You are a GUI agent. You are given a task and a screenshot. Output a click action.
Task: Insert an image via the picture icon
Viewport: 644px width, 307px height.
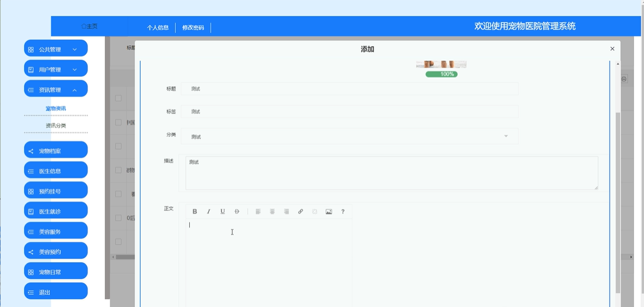click(329, 211)
